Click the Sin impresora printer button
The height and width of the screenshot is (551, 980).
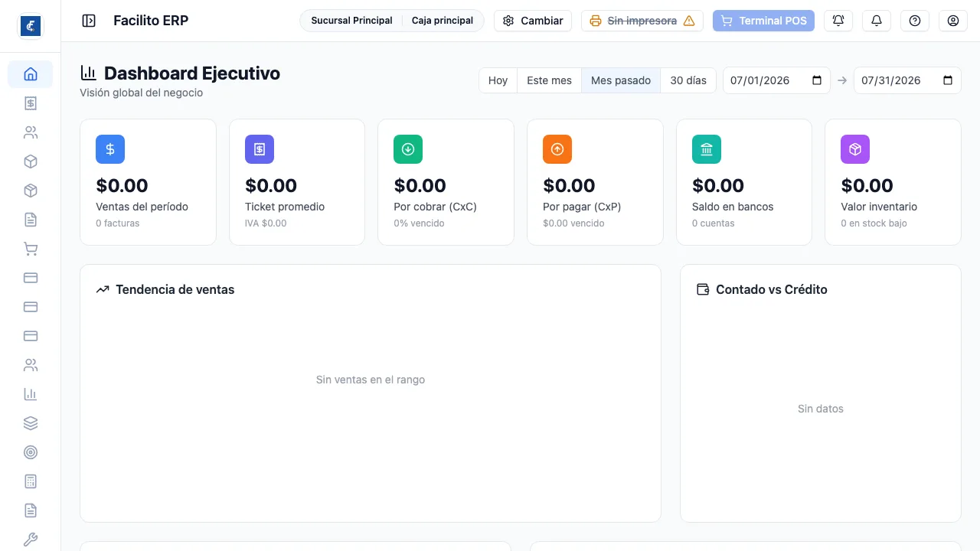642,21
